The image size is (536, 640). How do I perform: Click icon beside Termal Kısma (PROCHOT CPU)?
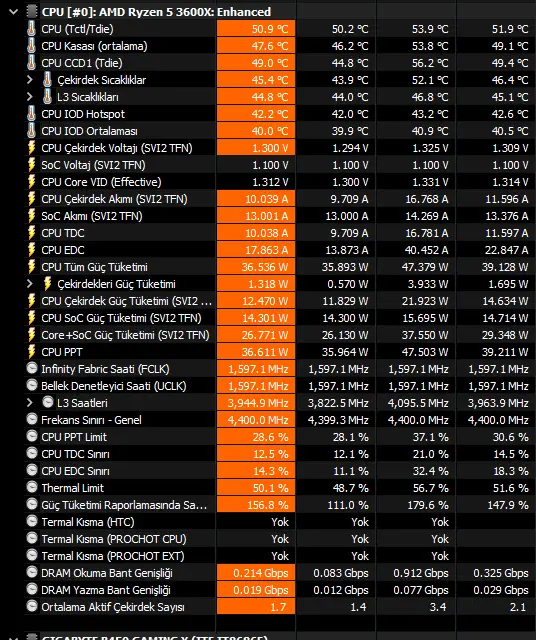(x=32, y=538)
